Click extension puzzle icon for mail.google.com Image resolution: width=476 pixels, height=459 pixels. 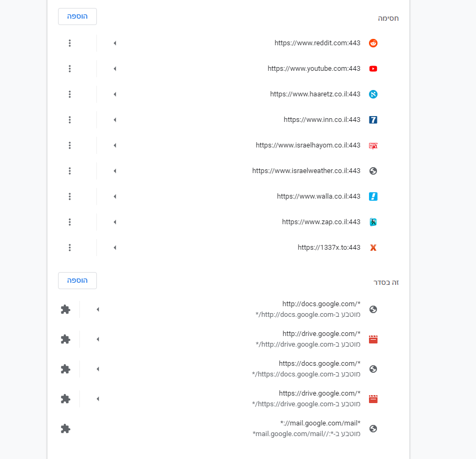[65, 429]
